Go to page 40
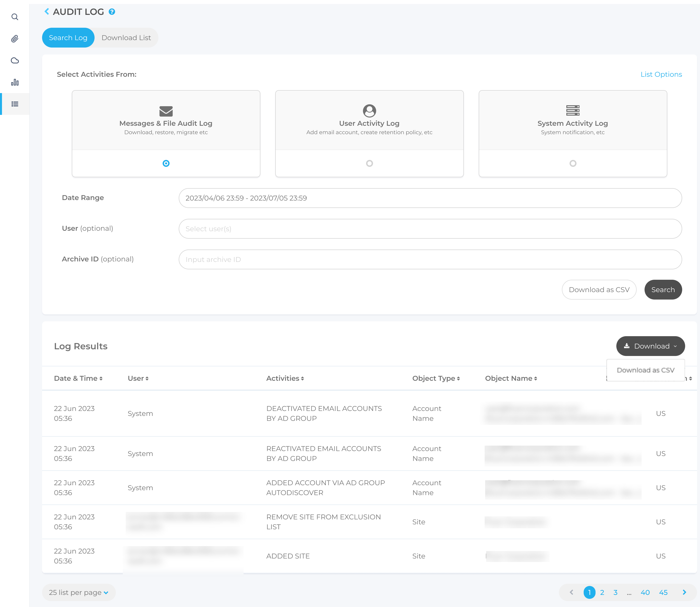The image size is (700, 607). click(x=645, y=592)
